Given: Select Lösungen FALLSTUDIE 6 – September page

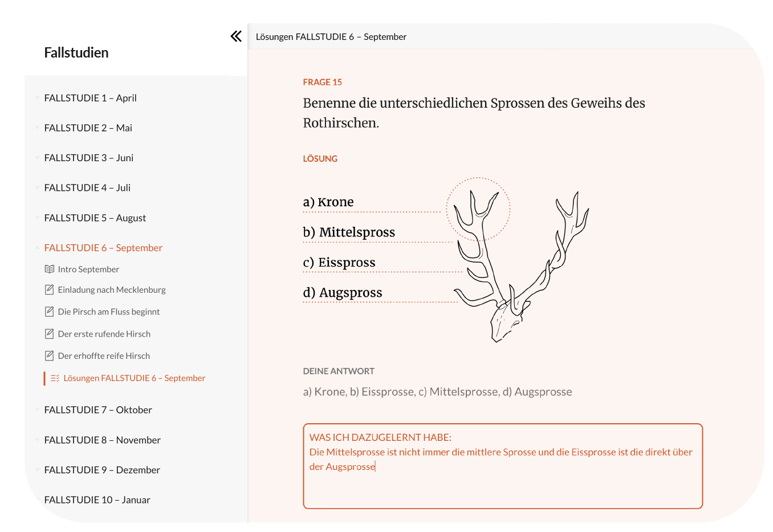Looking at the screenshot, I should pos(134,378).
